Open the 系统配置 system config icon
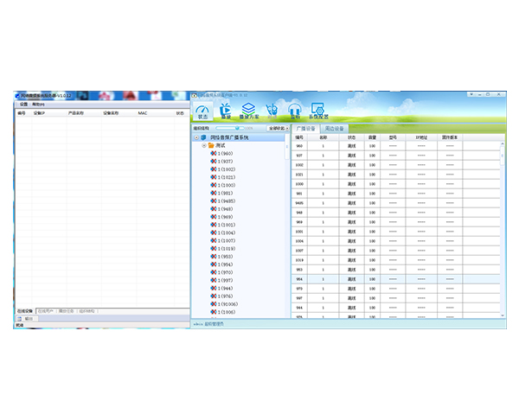The image size is (519, 420). 318,111
